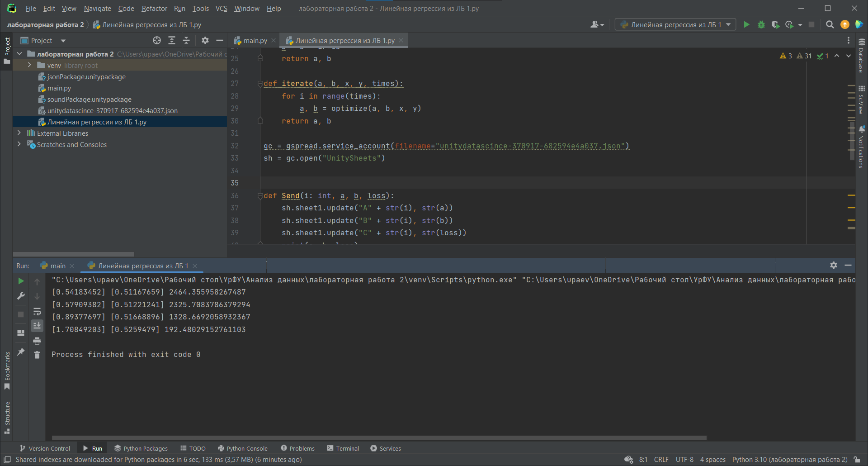Viewport: 868px width, 466px height.
Task: Pin the Run tab icon
Action: (x=21, y=352)
